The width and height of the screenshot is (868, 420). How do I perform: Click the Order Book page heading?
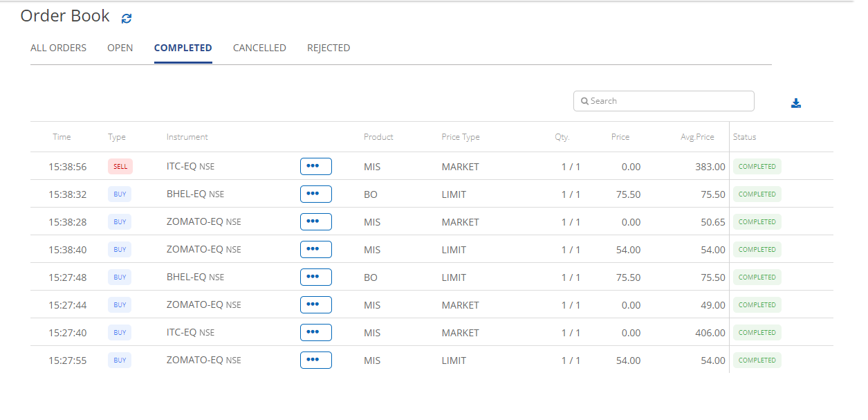(x=65, y=16)
